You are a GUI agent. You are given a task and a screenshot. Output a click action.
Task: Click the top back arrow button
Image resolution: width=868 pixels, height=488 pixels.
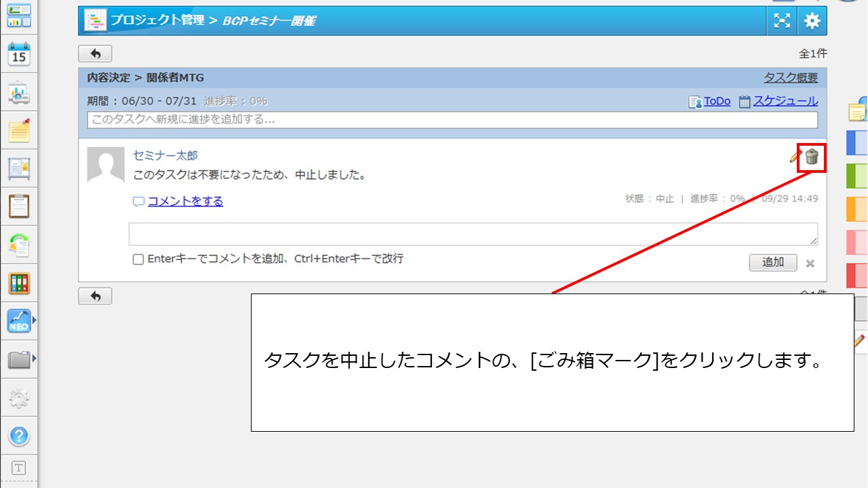tap(95, 54)
